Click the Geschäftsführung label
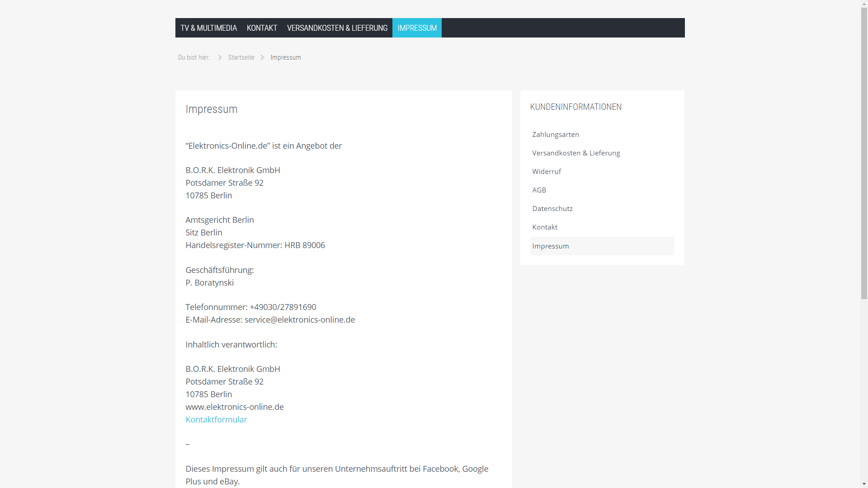This screenshot has height=488, width=868. [220, 270]
